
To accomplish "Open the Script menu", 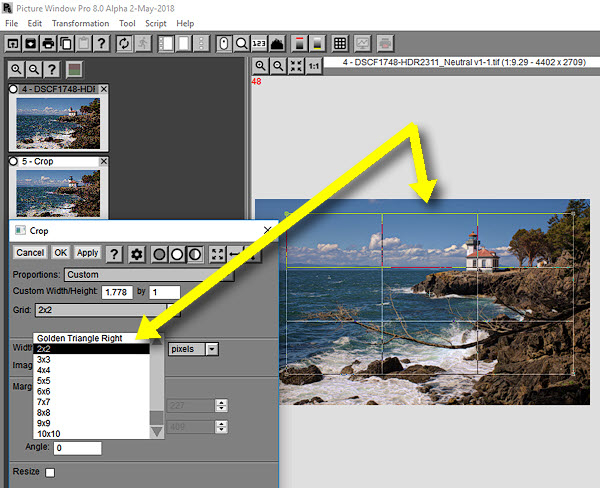I will coord(156,23).
